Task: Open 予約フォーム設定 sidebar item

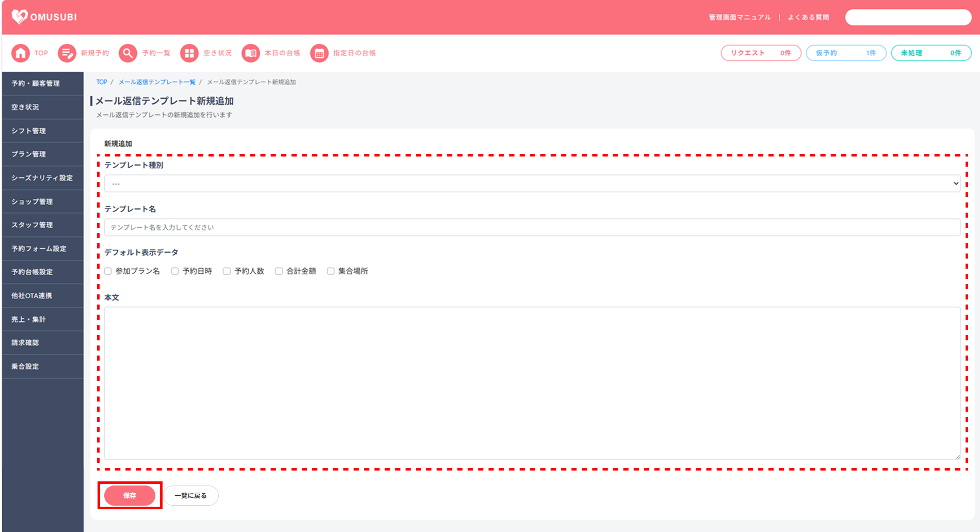Action: (43, 248)
